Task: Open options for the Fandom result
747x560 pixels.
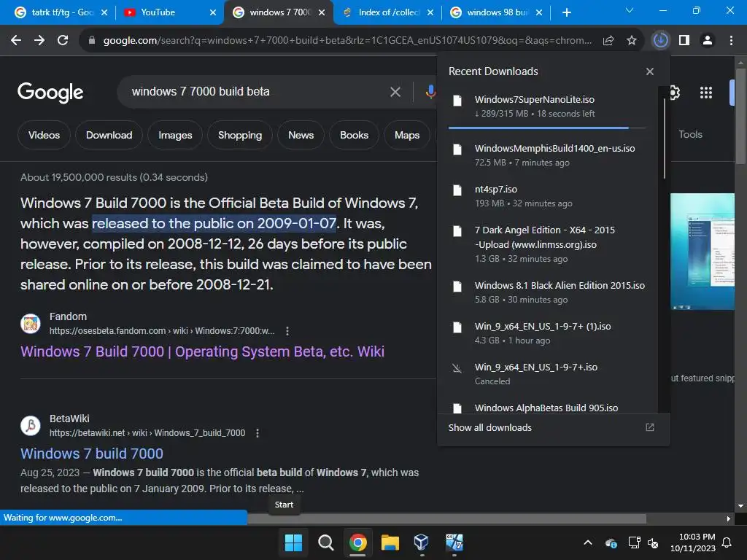Action: pyautogui.click(x=287, y=331)
